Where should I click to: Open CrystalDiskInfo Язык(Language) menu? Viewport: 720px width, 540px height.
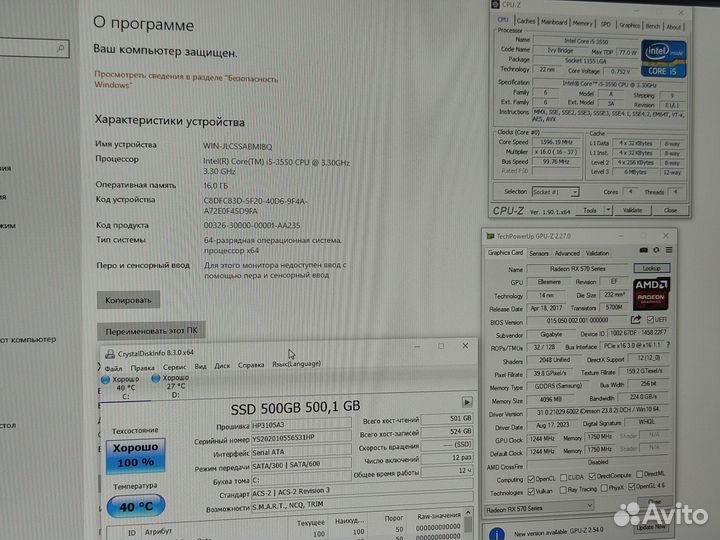296,364
